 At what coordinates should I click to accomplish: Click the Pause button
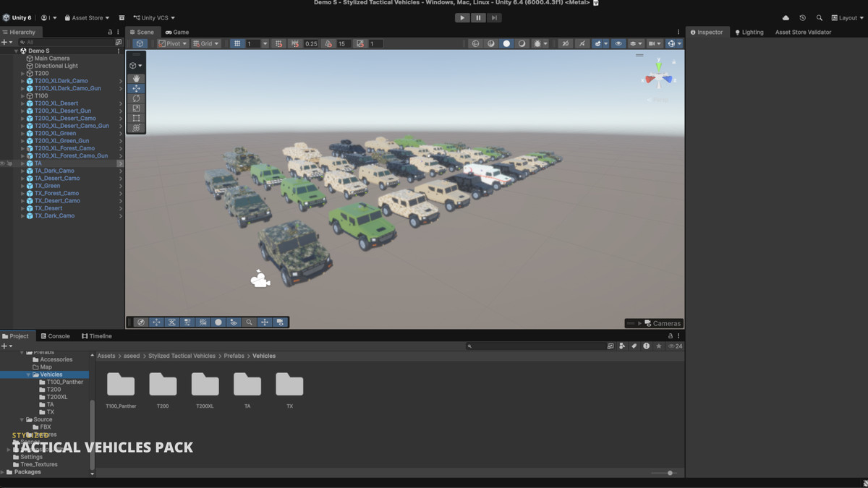pos(478,17)
